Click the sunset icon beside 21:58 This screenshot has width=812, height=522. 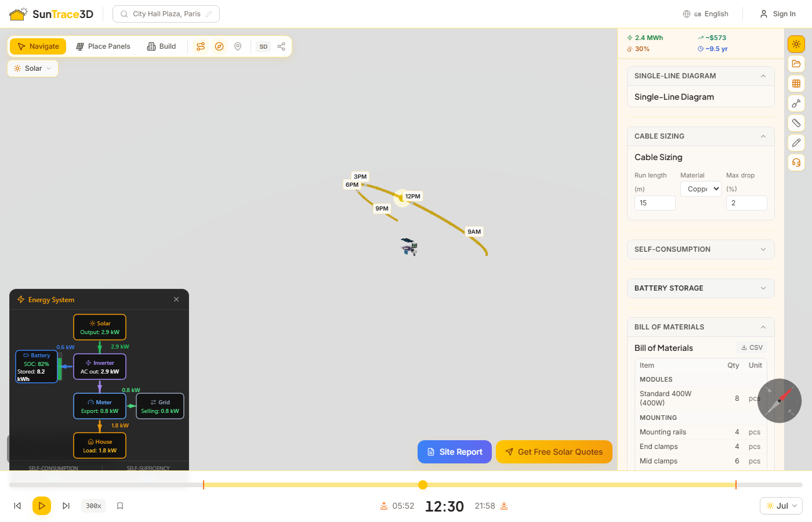tap(504, 506)
